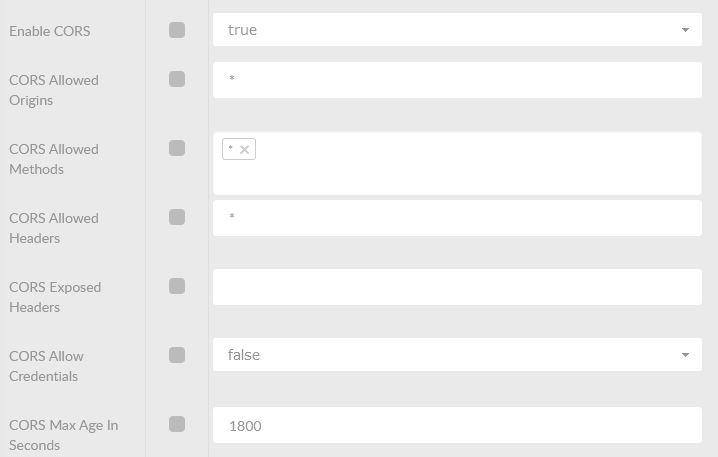This screenshot has width=718, height=457.
Task: Tick the CORS Allowed Methods checkbox
Action: (177, 148)
